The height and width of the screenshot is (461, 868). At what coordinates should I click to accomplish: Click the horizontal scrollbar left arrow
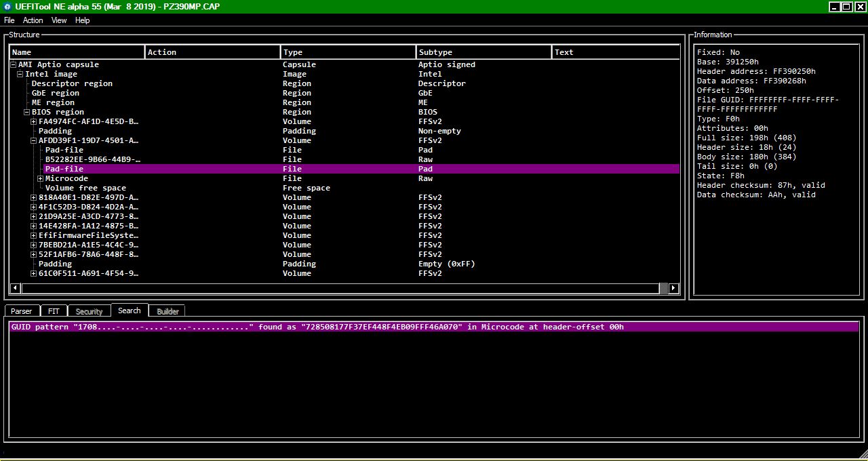15,288
